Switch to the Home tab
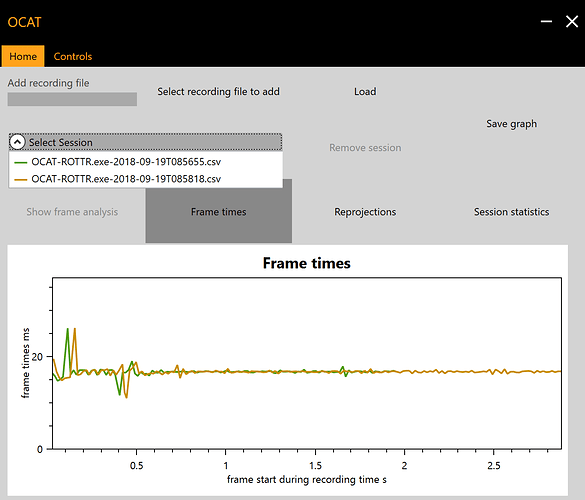585x500 pixels. point(23,56)
